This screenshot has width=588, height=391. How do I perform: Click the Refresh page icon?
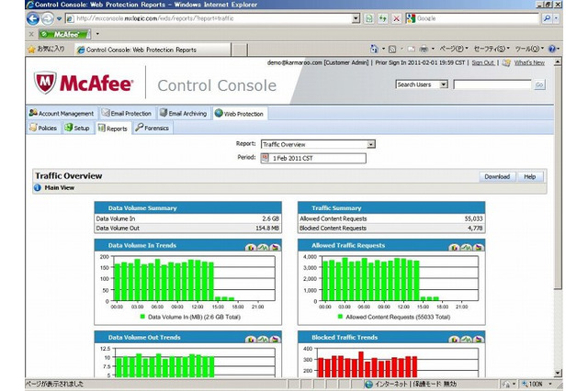pos(383,18)
